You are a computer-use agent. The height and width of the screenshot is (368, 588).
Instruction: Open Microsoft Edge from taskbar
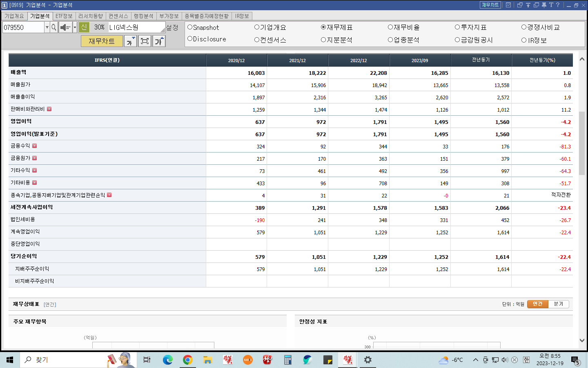click(167, 360)
